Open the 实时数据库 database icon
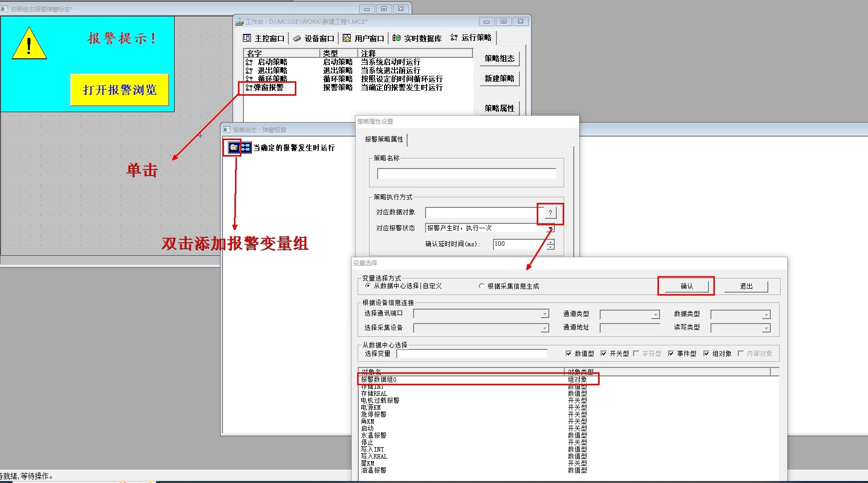 (397, 38)
